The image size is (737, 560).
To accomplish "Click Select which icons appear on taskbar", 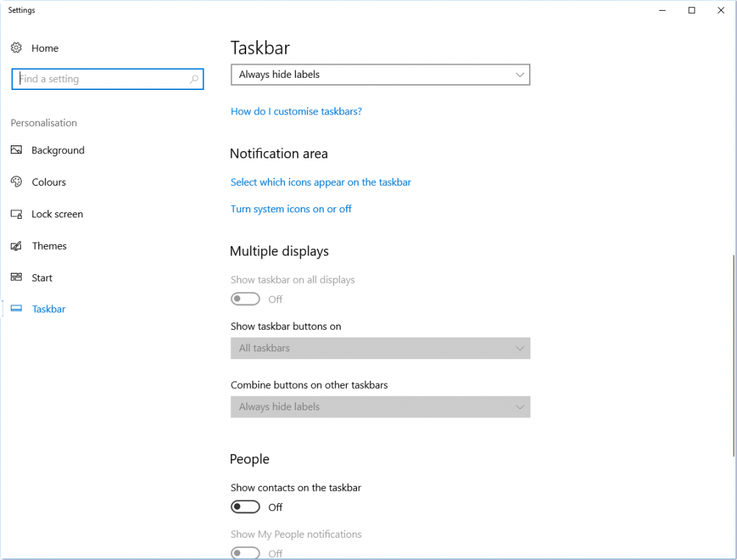I will (x=320, y=183).
